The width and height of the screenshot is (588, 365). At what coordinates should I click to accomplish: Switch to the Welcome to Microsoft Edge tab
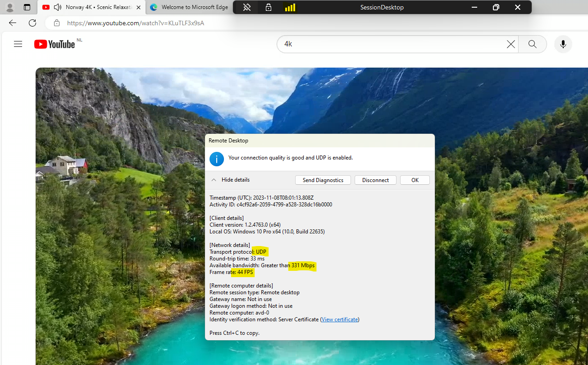189,7
